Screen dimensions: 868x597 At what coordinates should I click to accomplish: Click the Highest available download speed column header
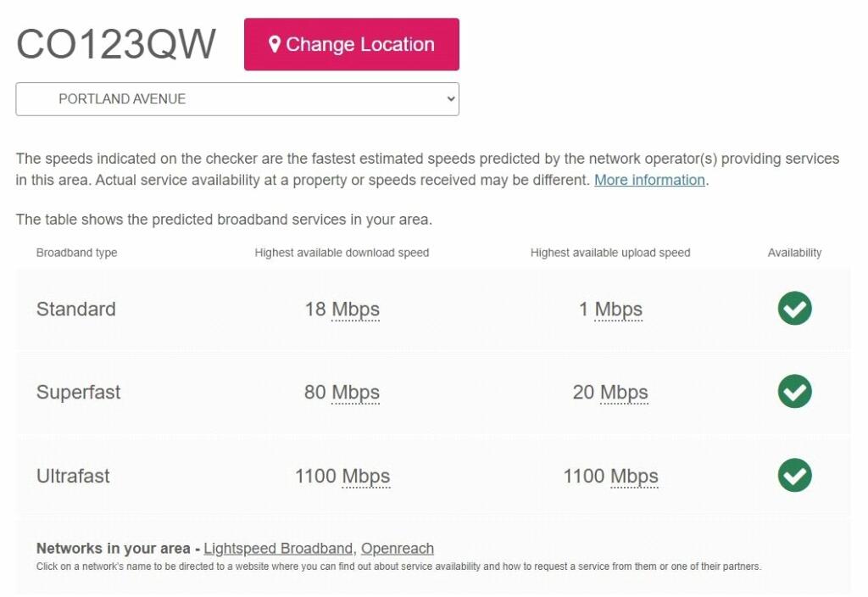342,253
